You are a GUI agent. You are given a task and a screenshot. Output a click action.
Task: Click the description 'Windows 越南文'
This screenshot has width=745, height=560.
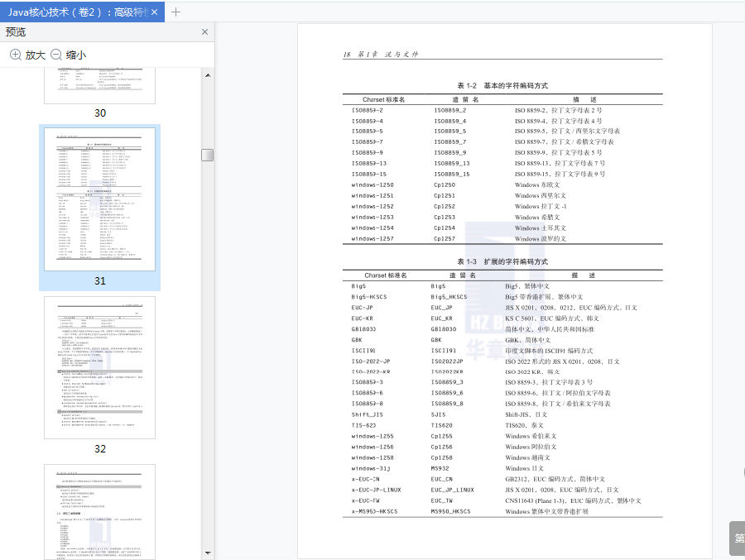point(527,458)
